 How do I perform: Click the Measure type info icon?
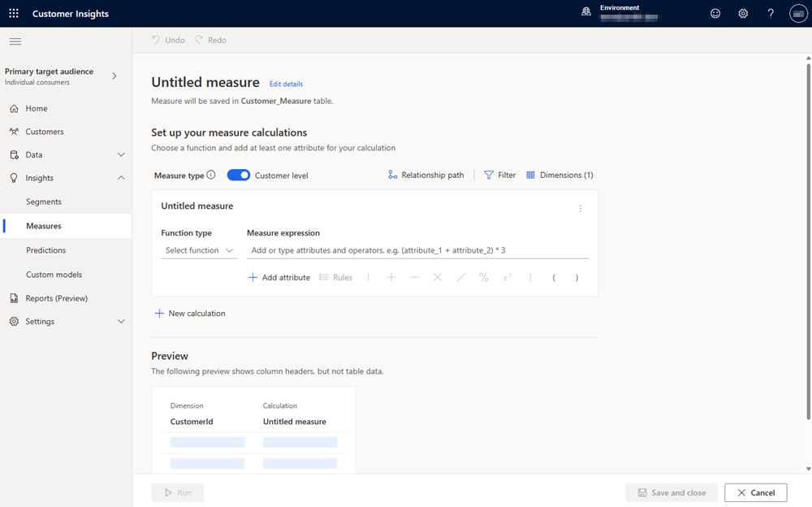(x=211, y=175)
